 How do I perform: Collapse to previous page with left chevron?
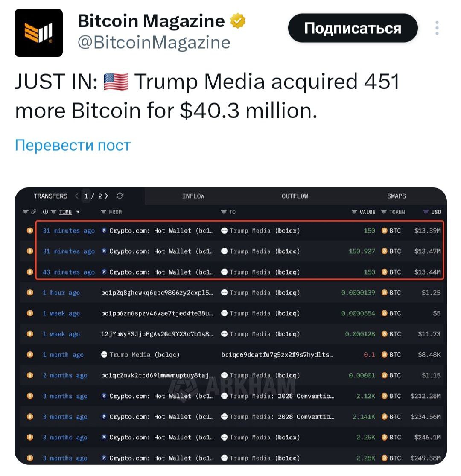[x=76, y=196]
